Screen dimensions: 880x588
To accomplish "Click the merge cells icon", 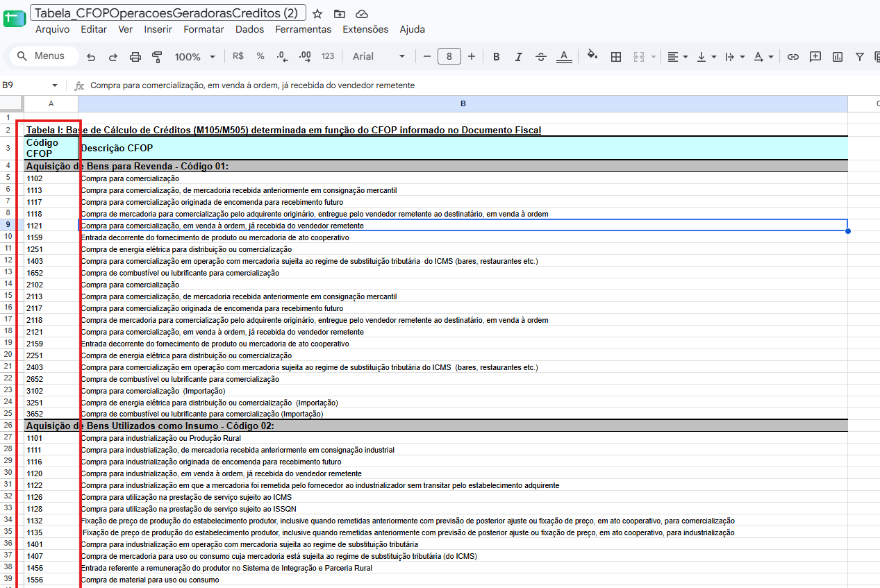I will coord(639,56).
